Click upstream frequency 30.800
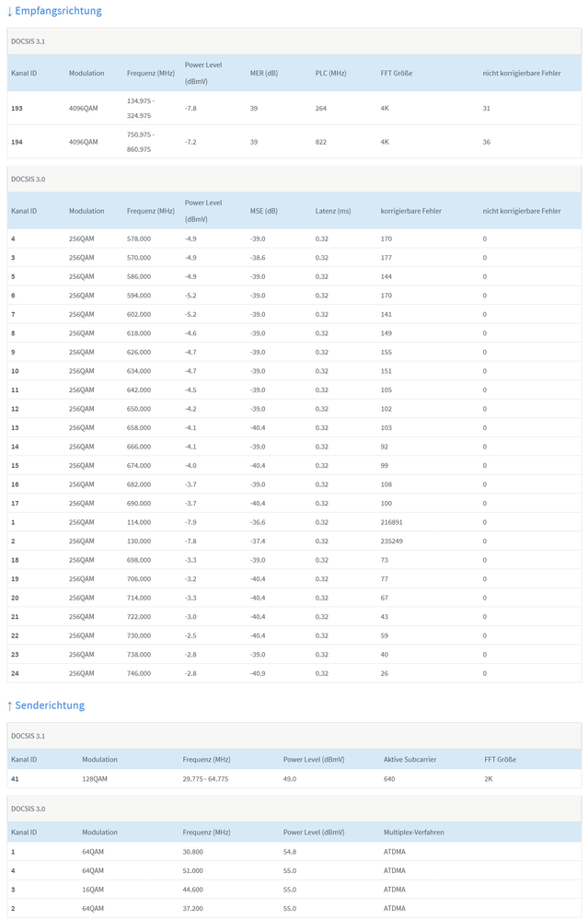 [193, 852]
